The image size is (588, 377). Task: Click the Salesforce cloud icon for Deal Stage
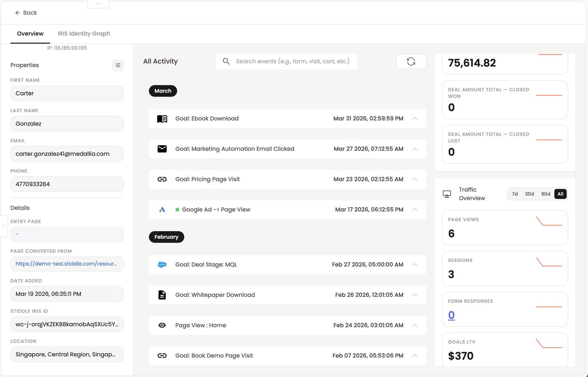(x=162, y=264)
